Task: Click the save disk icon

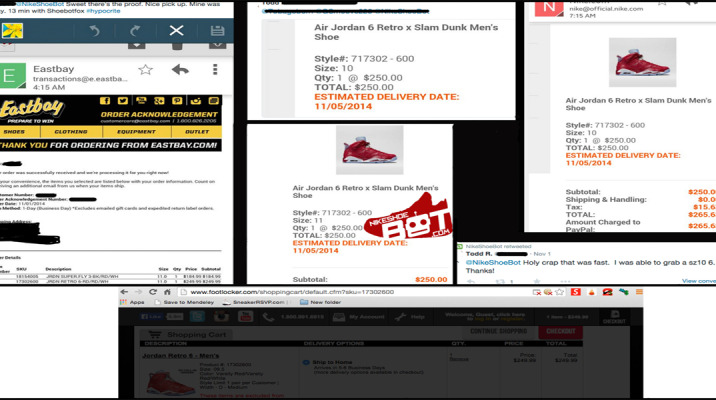Action: coord(218,31)
